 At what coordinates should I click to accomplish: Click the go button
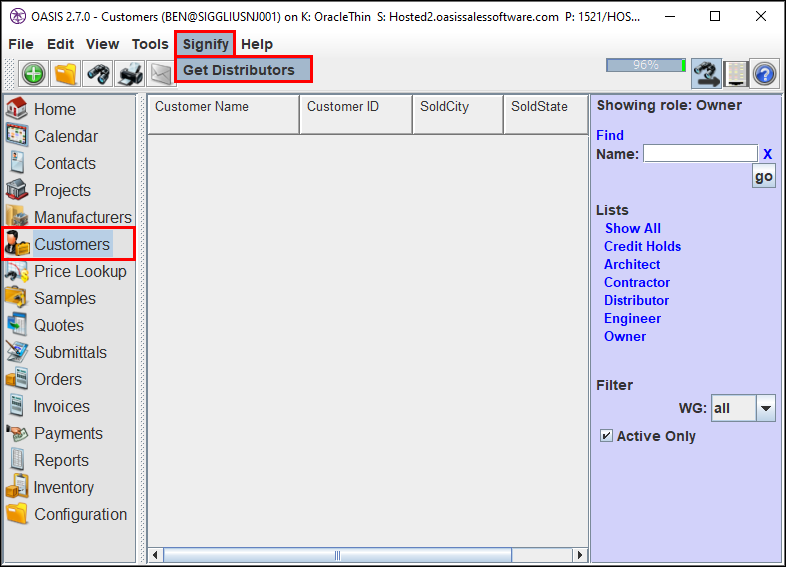click(763, 176)
